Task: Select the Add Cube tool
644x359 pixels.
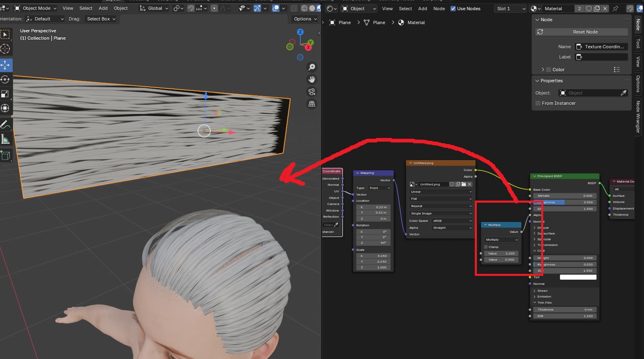Action: click(x=5, y=155)
